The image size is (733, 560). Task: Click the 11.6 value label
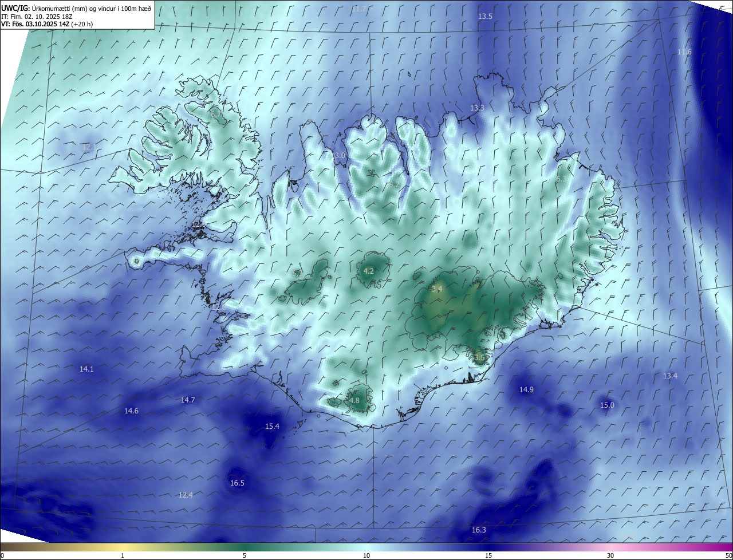point(684,52)
